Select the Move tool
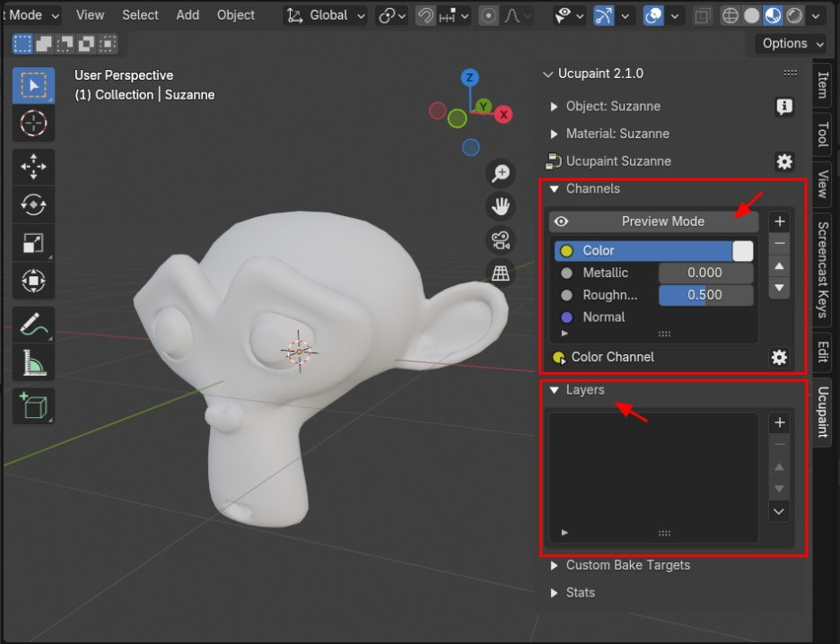The width and height of the screenshot is (840, 644). click(33, 167)
